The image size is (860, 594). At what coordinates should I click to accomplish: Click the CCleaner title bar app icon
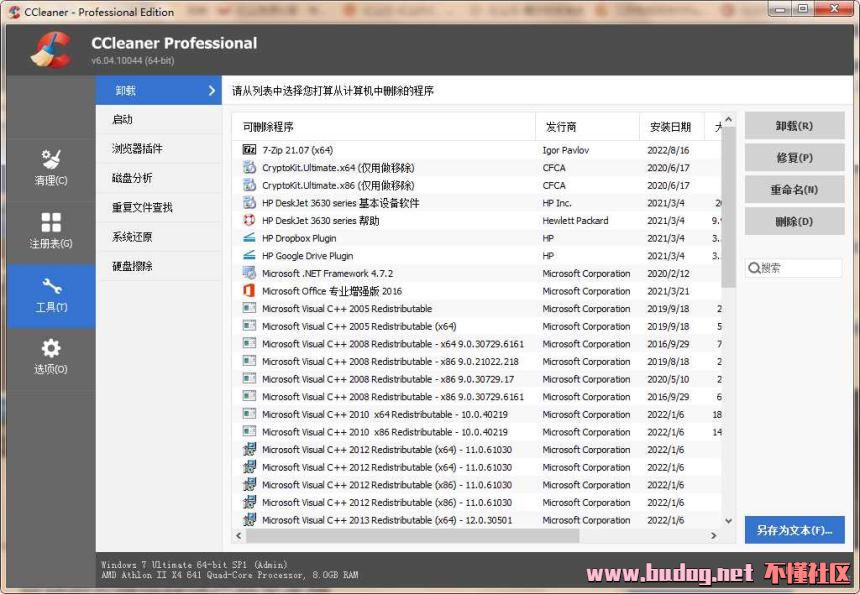15,12
